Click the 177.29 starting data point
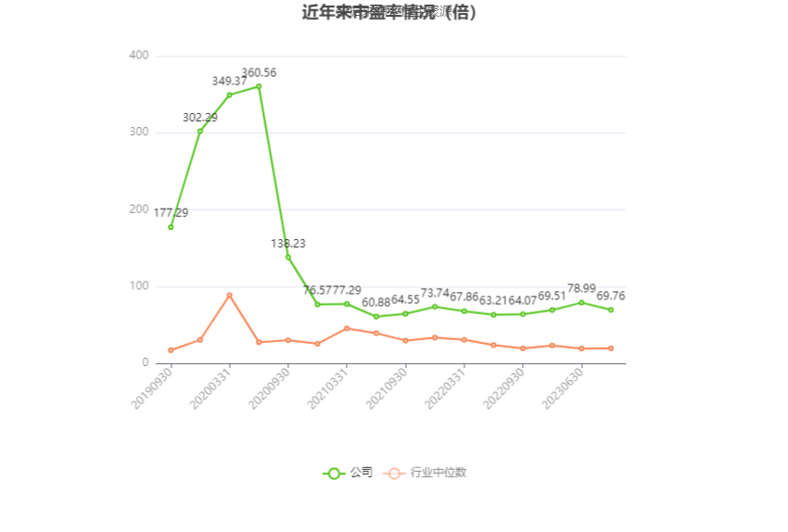Viewport: 788px width, 532px height. click(171, 227)
